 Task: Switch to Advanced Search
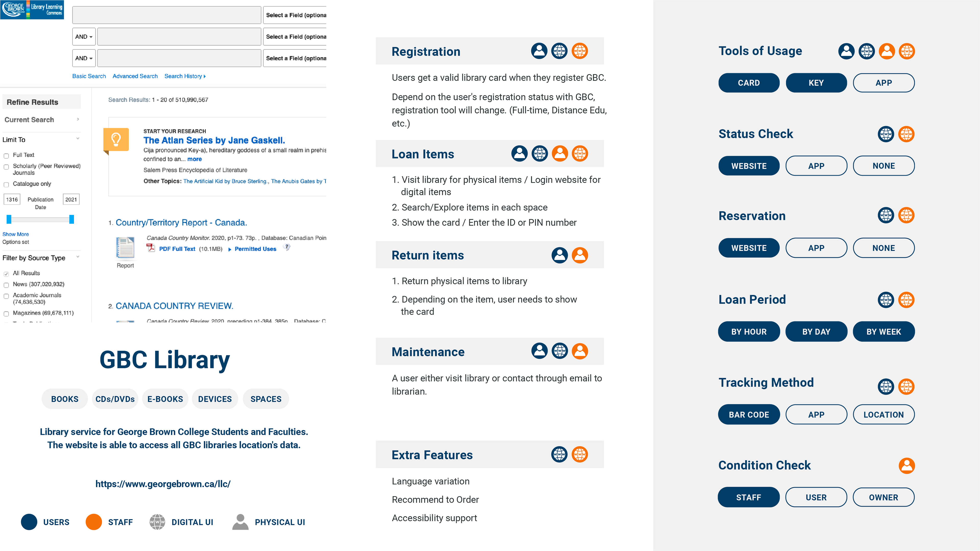135,76
